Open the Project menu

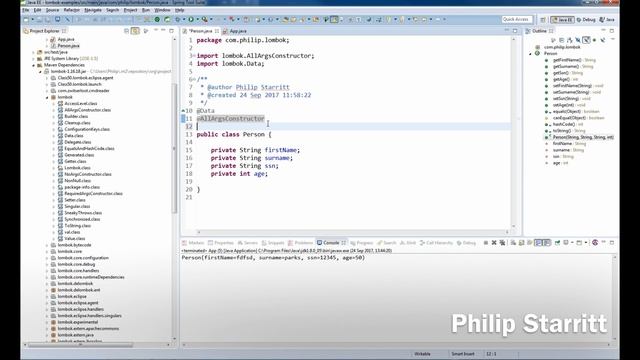(x=130, y=10)
